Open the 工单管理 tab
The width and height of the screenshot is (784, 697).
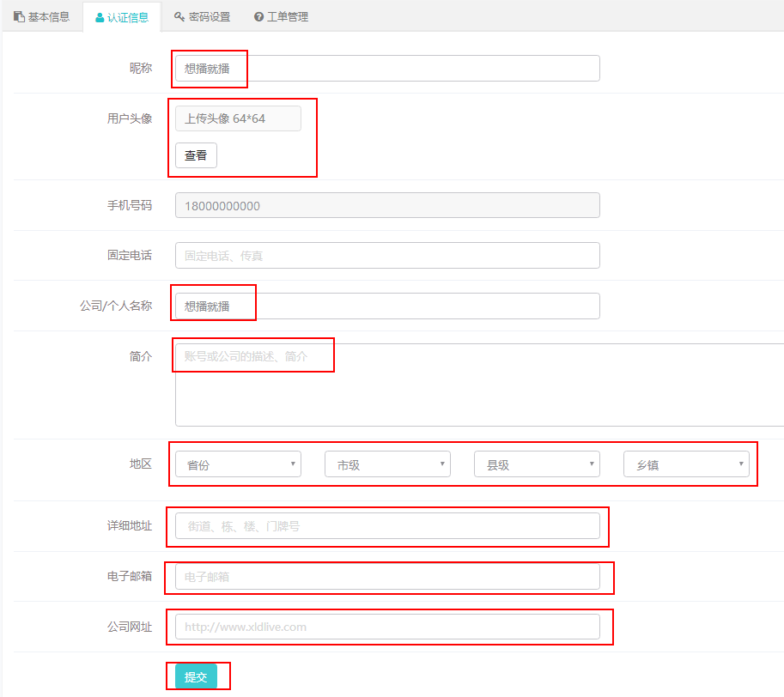click(281, 16)
